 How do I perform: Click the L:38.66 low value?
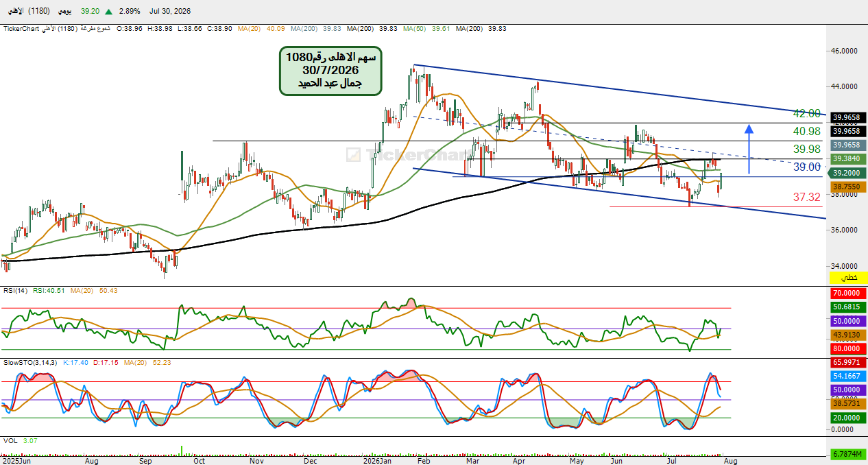tap(189, 29)
